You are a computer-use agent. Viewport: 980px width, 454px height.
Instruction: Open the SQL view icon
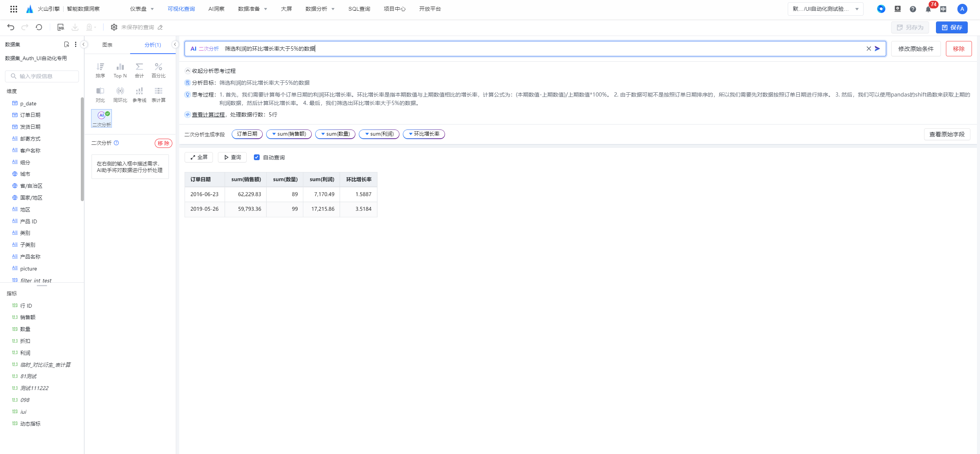pyautogui.click(x=61, y=27)
